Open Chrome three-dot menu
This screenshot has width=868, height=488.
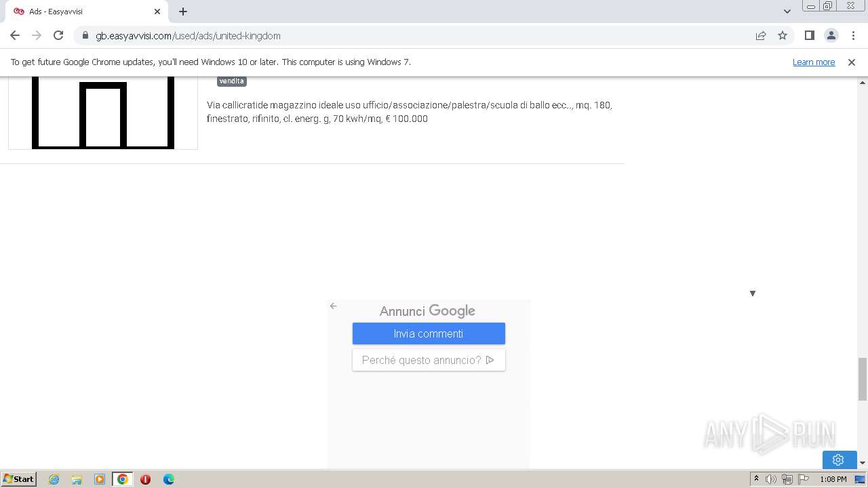(853, 35)
